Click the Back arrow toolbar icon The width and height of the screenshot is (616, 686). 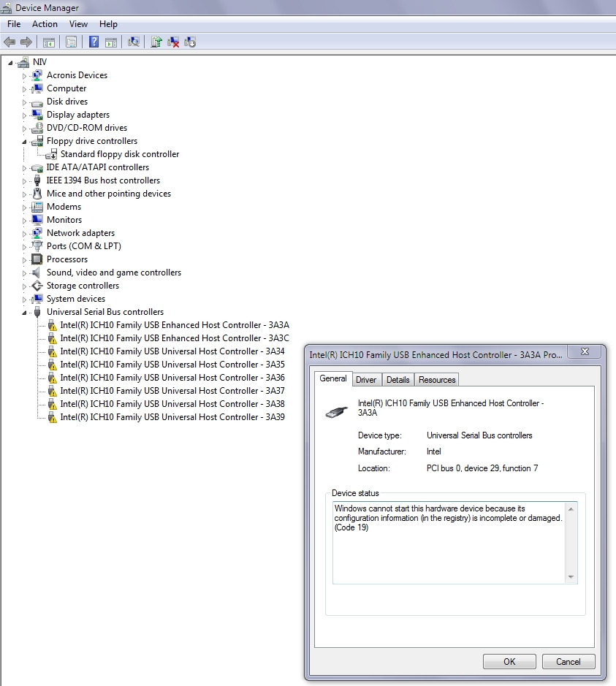(9, 42)
